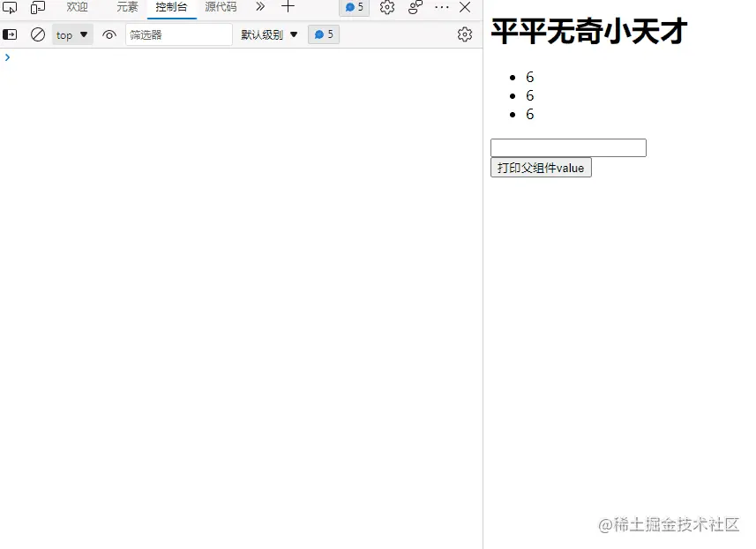Screen dimensions: 756x549
Task: Select the inspect element picker icon
Action: [11, 7]
